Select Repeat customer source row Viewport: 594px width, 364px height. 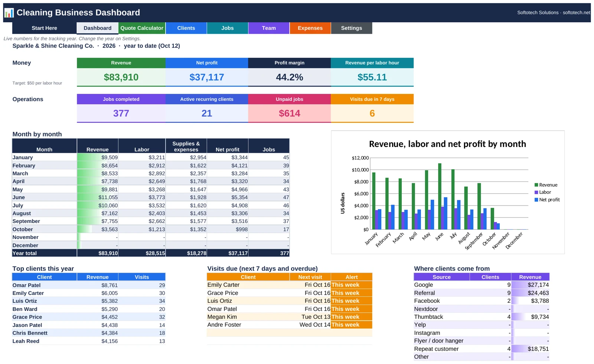click(x=482, y=349)
